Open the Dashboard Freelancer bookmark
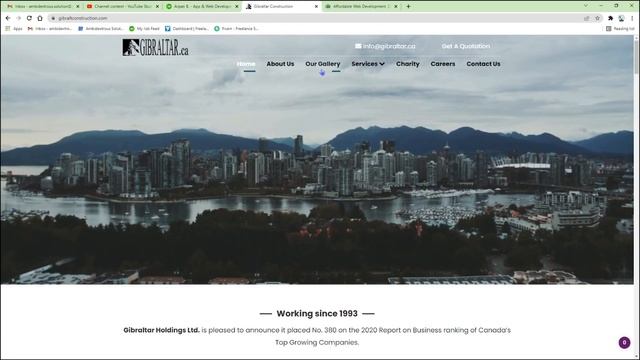The height and width of the screenshot is (360, 640). pos(187,29)
